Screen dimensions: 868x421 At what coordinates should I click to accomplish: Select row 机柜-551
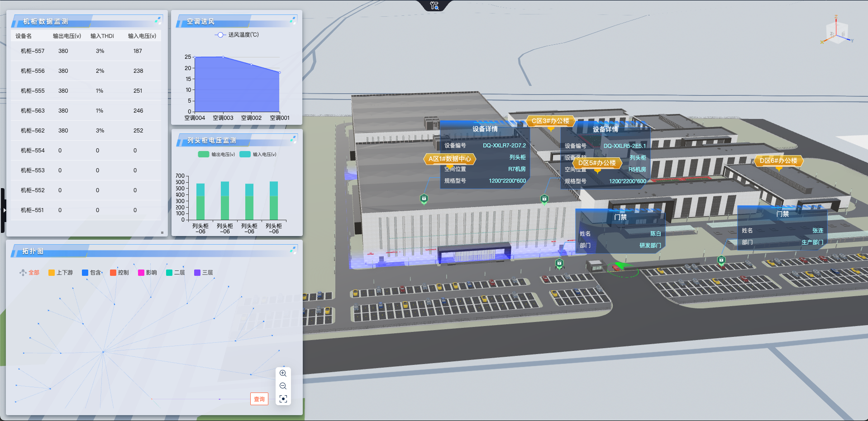point(86,210)
